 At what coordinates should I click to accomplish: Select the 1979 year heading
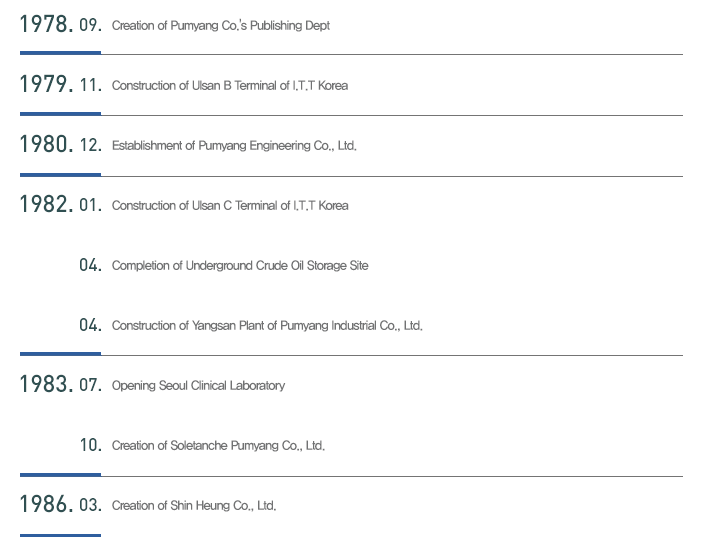tap(46, 84)
